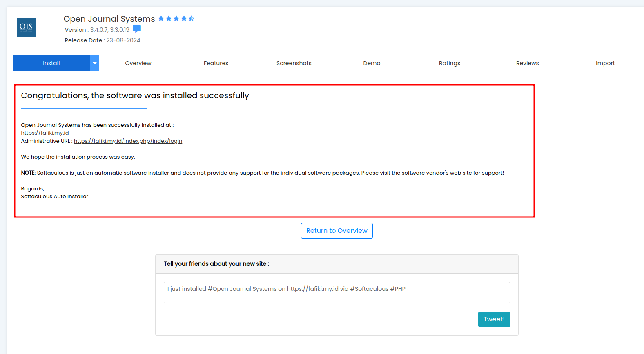
Task: Open the Import tab
Action: click(605, 63)
